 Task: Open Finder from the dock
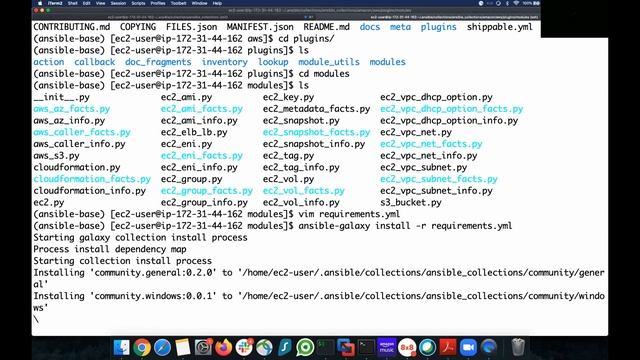(121, 347)
